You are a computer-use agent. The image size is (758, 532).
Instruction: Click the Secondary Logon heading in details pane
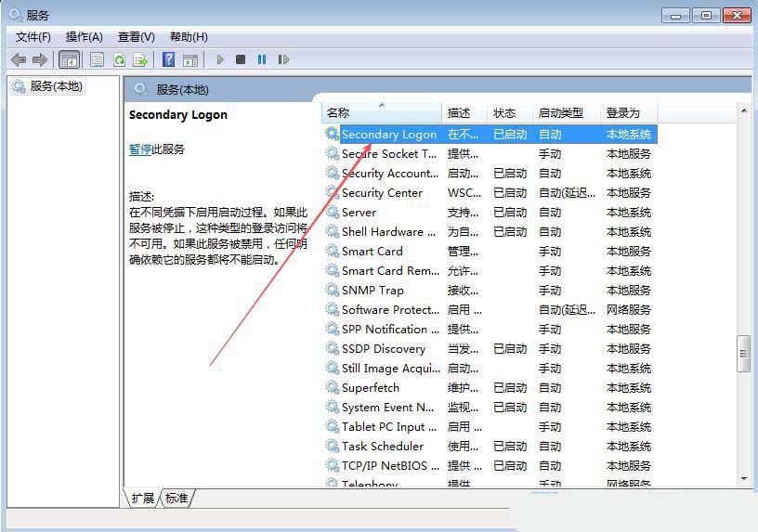tap(178, 114)
